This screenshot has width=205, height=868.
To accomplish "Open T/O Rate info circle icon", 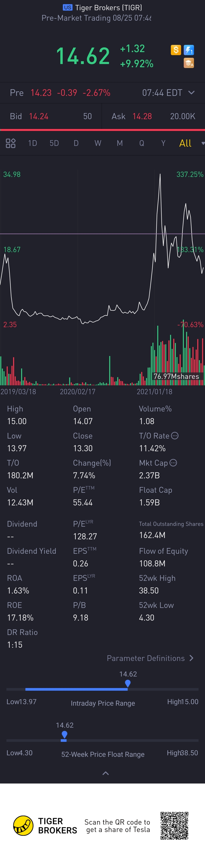I will coord(175,436).
